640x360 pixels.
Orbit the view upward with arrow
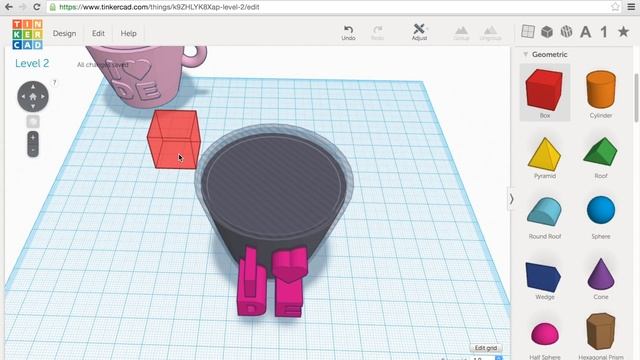pos(33,87)
